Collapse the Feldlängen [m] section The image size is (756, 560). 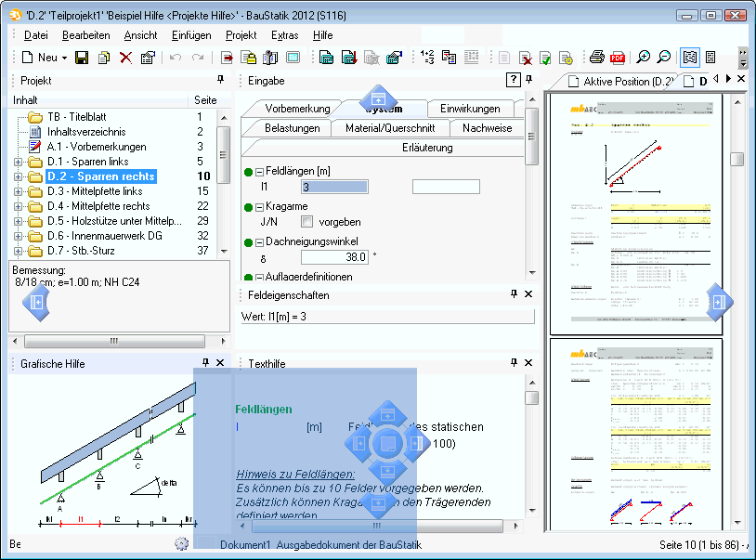click(x=259, y=172)
